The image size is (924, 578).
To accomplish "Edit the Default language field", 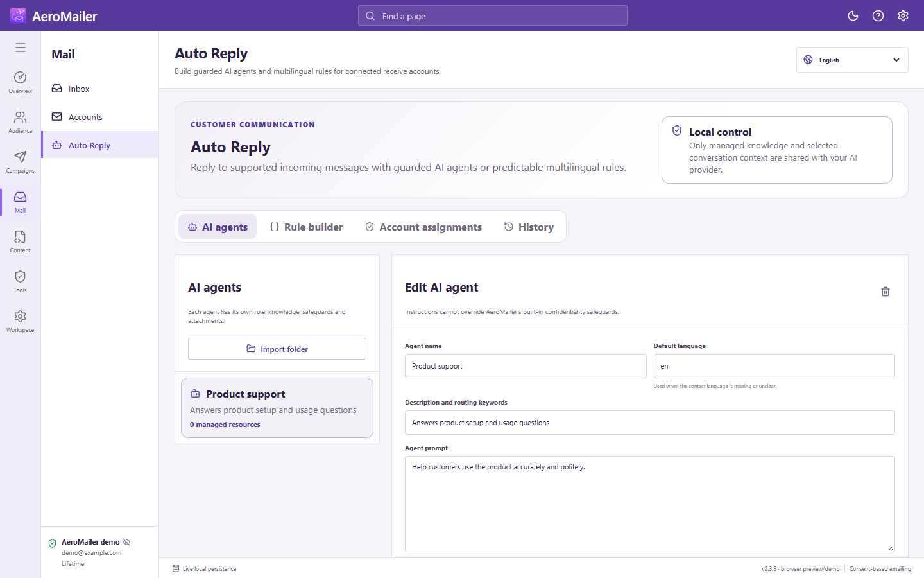I will point(774,366).
